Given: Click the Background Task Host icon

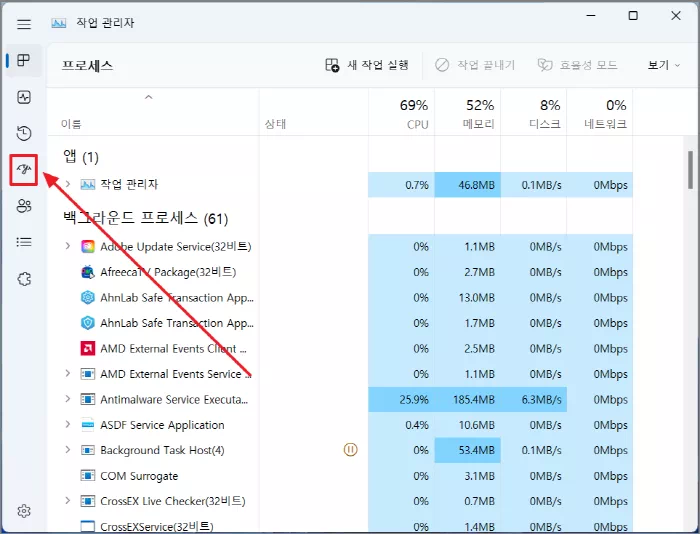Looking at the screenshot, I should click(x=88, y=450).
